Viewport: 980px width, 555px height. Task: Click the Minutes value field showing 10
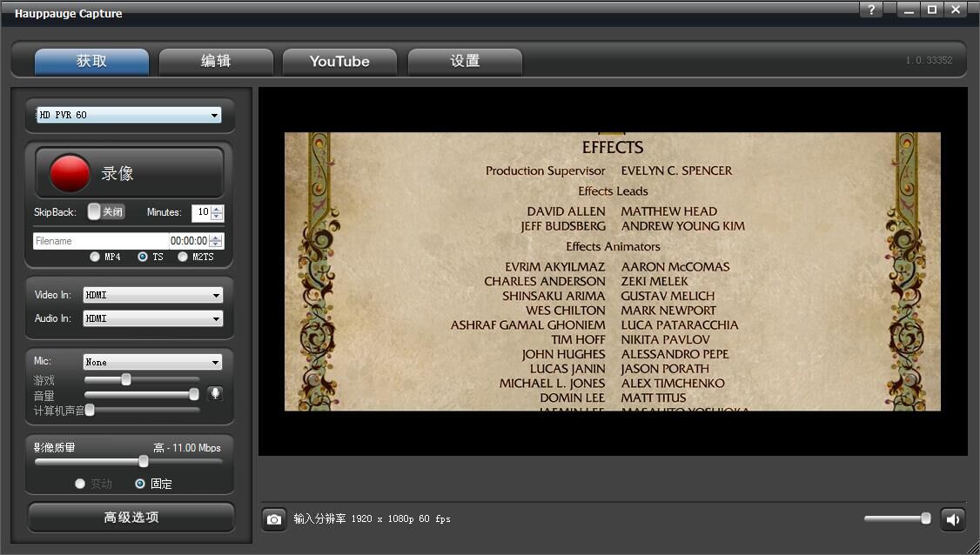coord(202,212)
